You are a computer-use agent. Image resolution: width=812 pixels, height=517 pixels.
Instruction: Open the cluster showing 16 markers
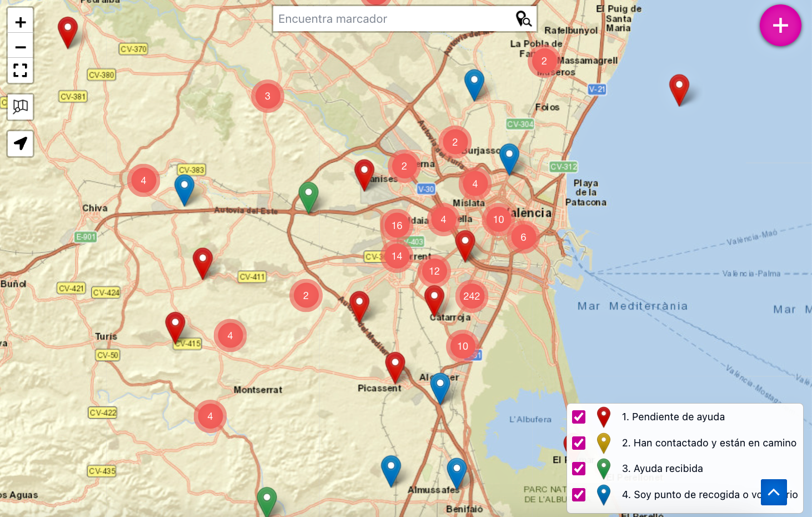point(397,226)
